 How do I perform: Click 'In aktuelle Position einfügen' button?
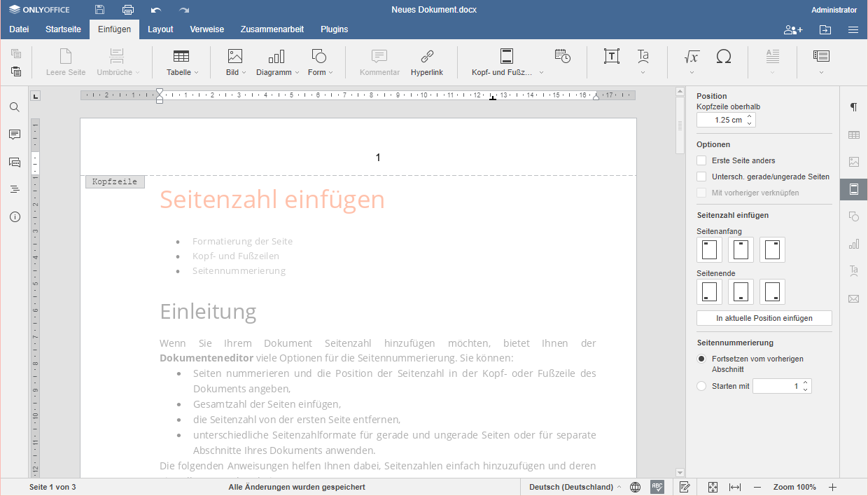tap(764, 318)
